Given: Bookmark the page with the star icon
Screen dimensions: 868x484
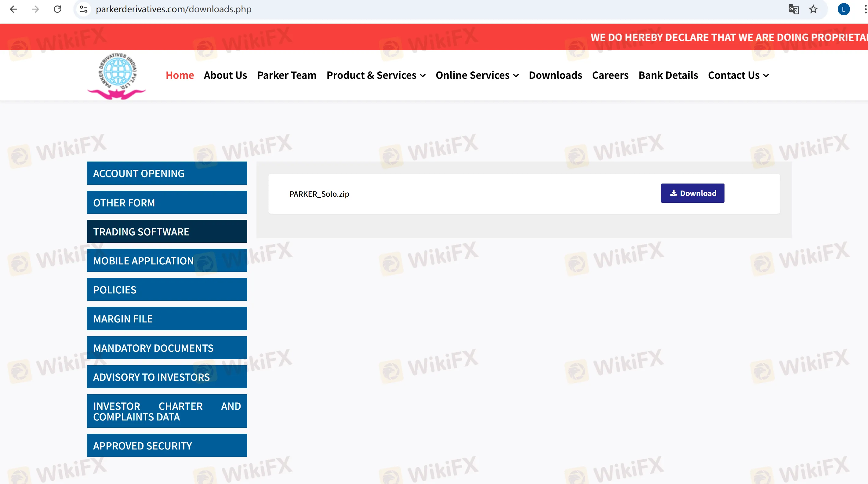Looking at the screenshot, I should tap(813, 9).
